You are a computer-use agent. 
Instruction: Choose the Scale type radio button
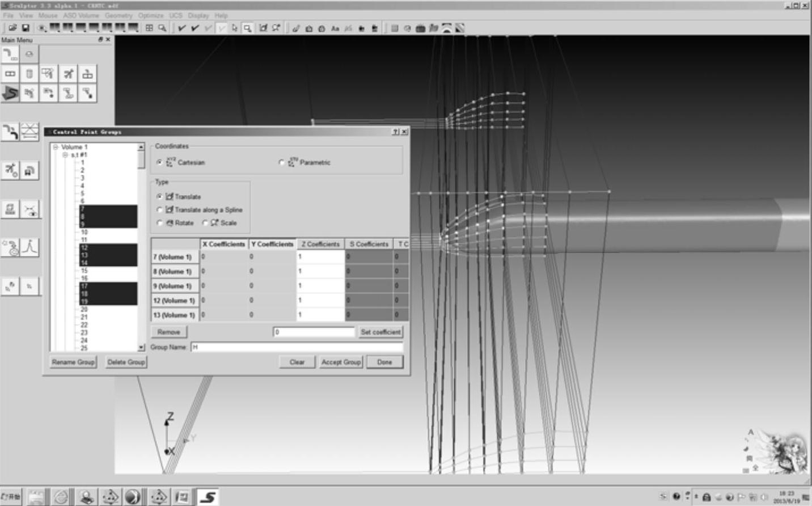pyautogui.click(x=205, y=223)
